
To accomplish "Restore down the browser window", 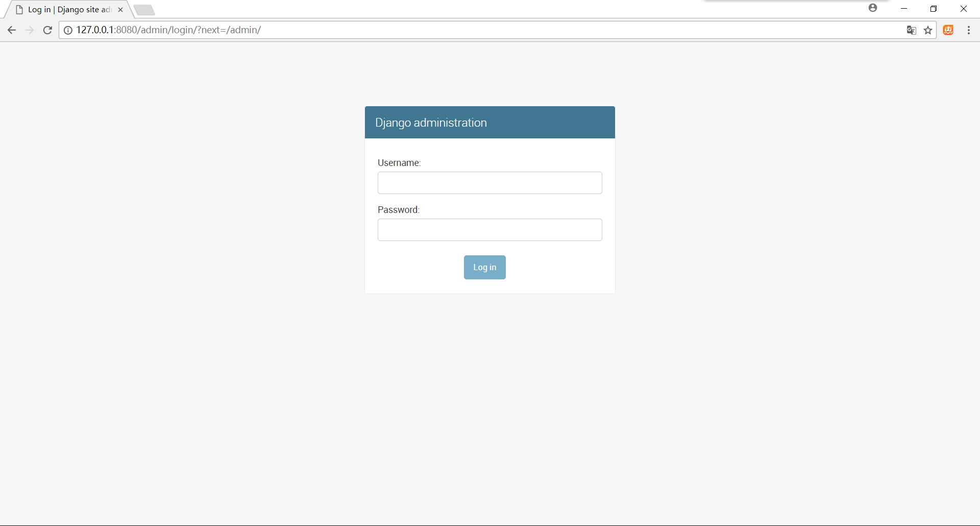I will 934,9.
